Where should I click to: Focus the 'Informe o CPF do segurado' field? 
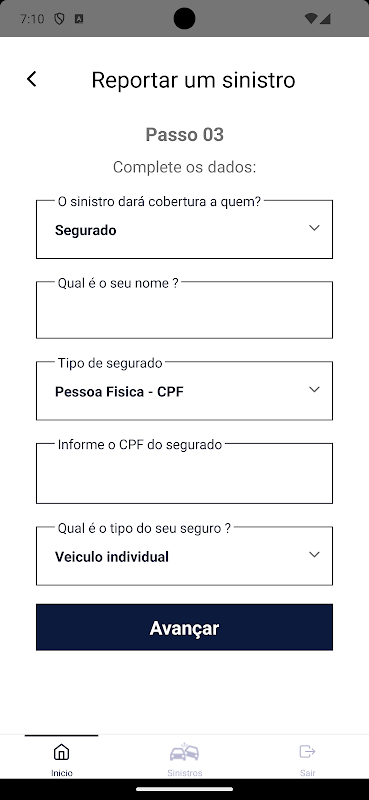184,473
